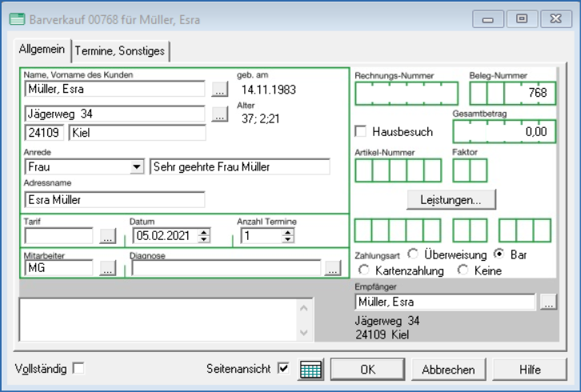Increase the Anzahl Termine value

click(289, 232)
